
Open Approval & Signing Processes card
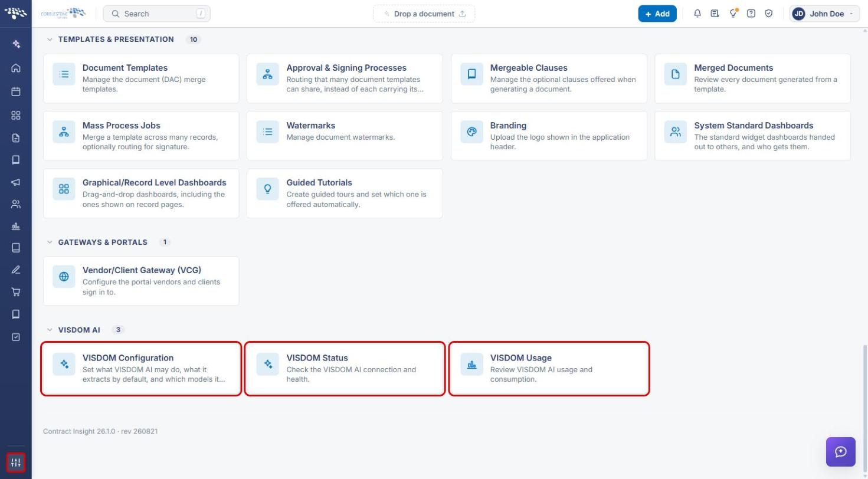(345, 79)
